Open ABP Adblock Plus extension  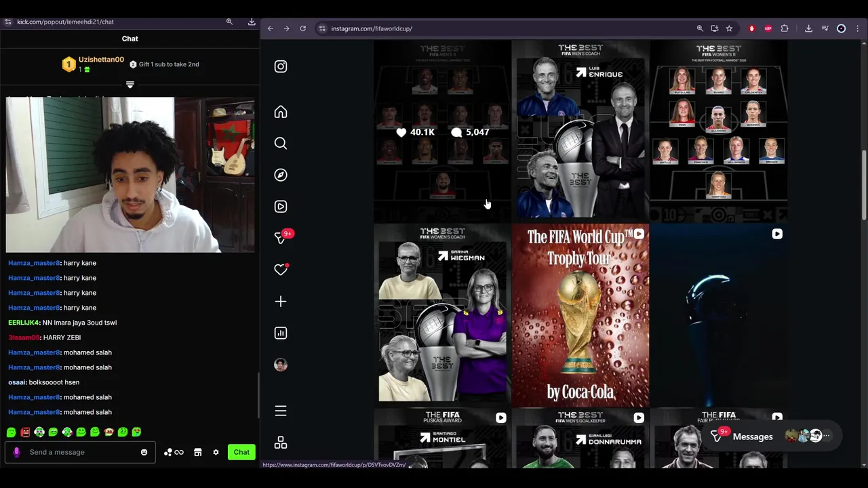(768, 28)
